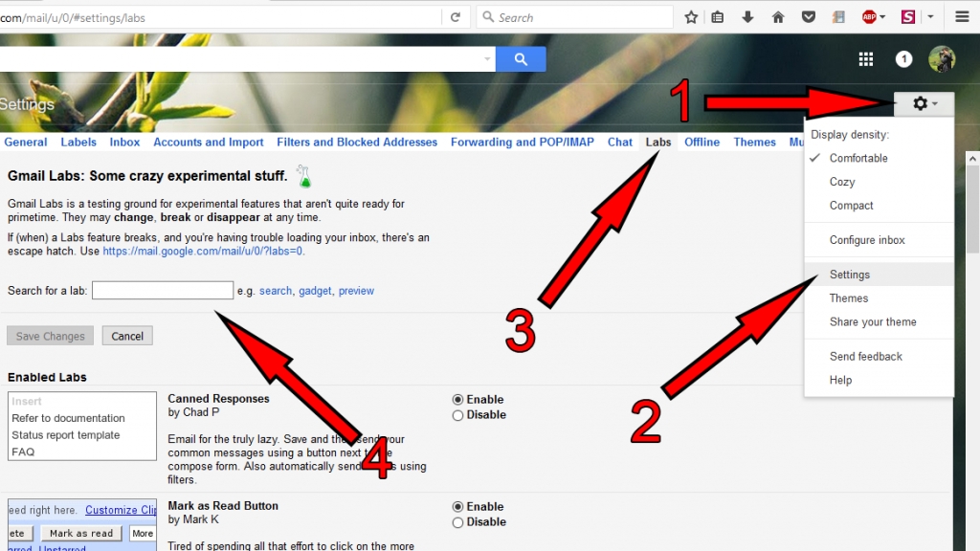Click the 'preview' example link
980x551 pixels.
356,291
